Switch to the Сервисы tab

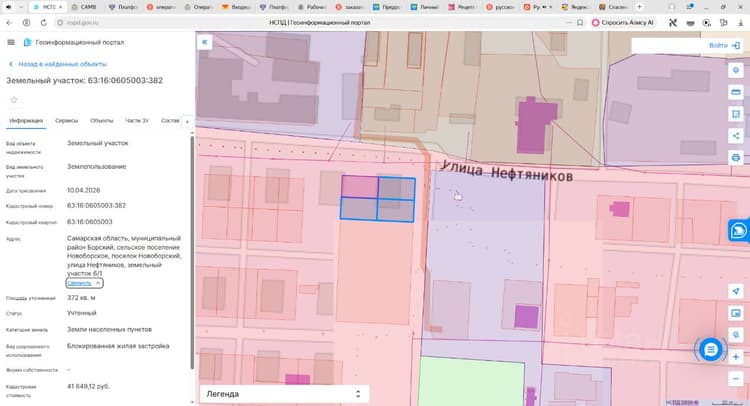click(66, 121)
